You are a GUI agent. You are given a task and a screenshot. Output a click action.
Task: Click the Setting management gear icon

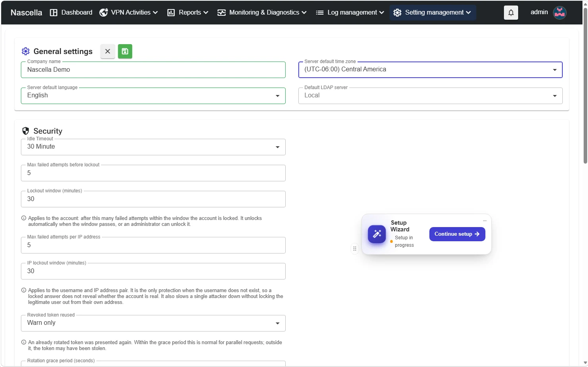[397, 13]
